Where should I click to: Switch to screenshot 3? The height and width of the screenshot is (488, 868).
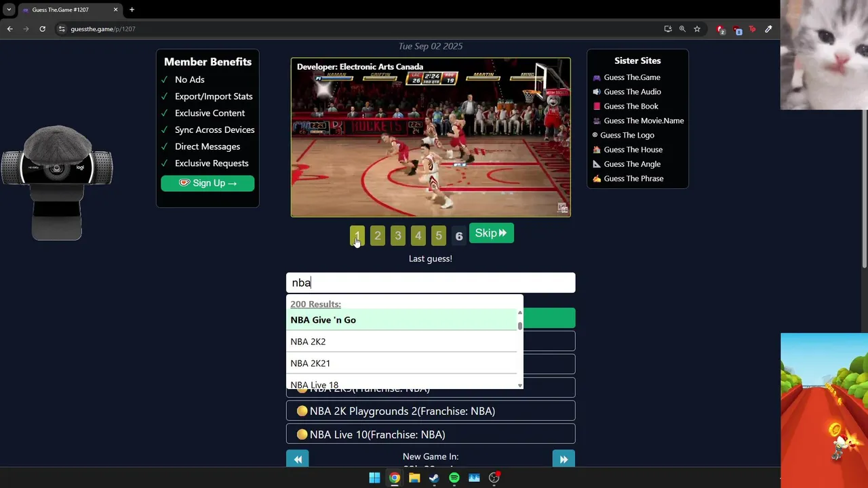(x=398, y=236)
